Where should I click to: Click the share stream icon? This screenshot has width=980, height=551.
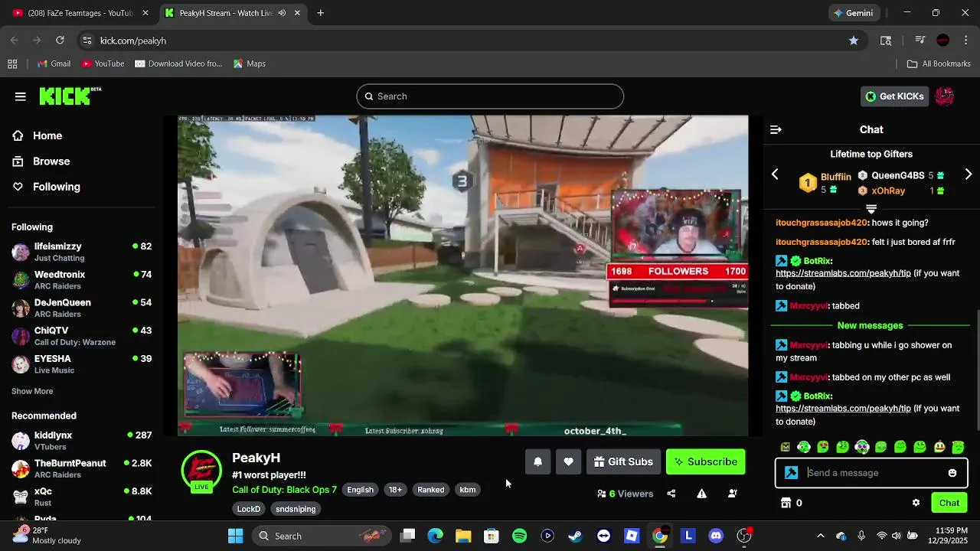click(671, 494)
